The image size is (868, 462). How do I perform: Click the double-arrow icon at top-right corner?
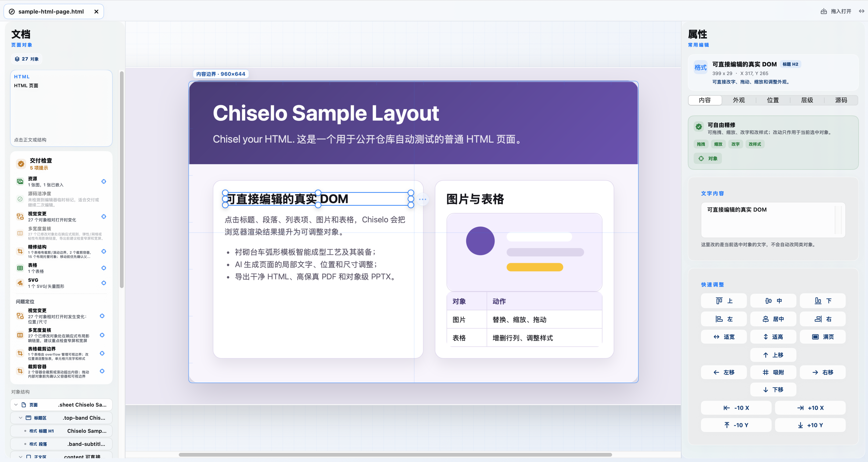click(x=861, y=11)
